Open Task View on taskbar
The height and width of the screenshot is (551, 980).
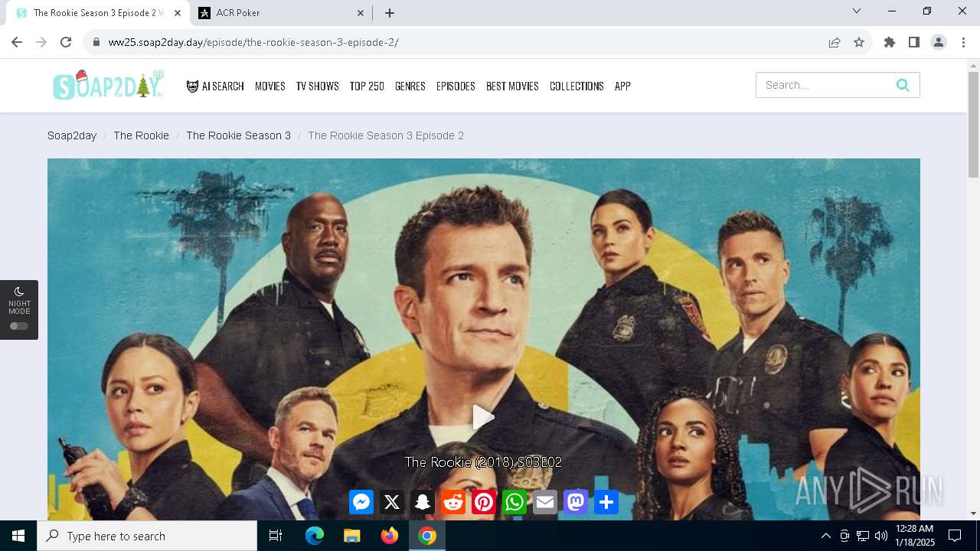point(276,536)
